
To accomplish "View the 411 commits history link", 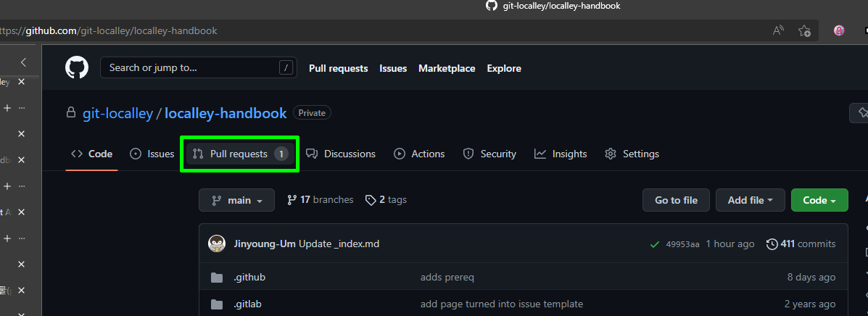I will (x=801, y=244).
